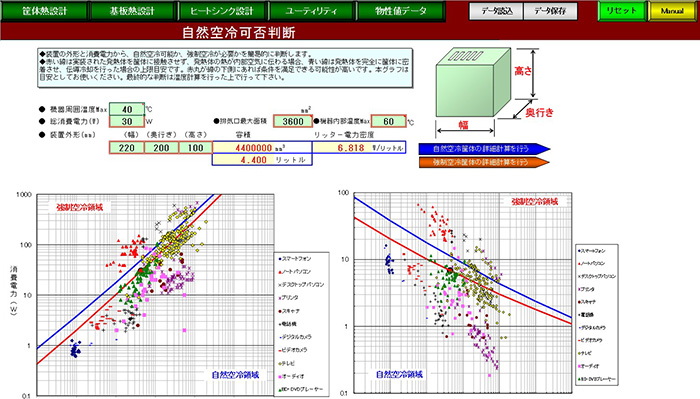700x399 pixels.
Task: Hit the green リセット button
Action: [621, 11]
